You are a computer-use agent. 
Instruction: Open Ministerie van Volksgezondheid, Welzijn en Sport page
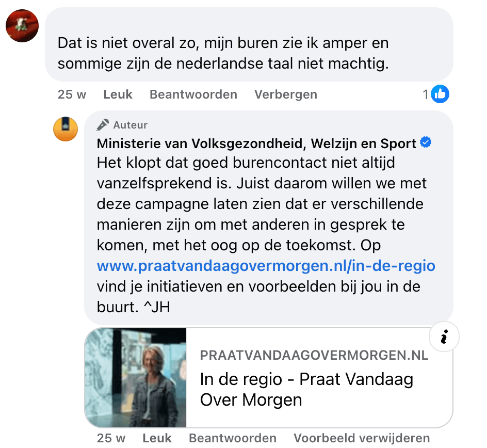pyautogui.click(x=256, y=143)
